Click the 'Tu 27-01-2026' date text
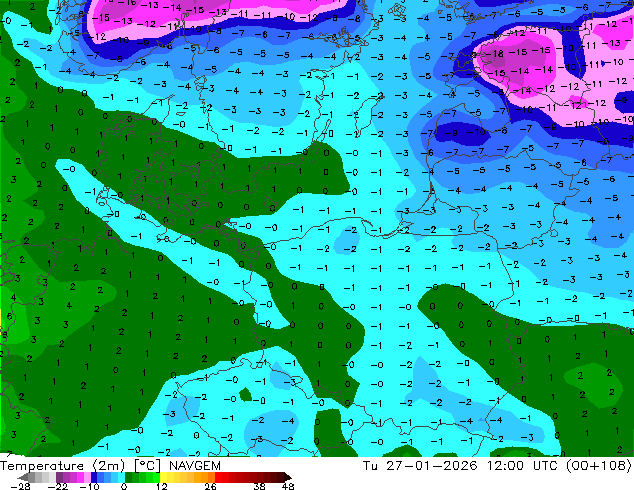 click(x=420, y=466)
